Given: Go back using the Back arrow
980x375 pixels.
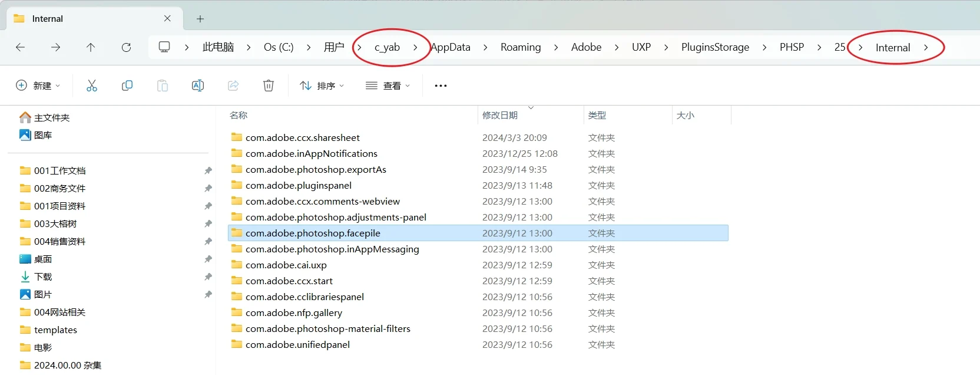Looking at the screenshot, I should coord(21,47).
